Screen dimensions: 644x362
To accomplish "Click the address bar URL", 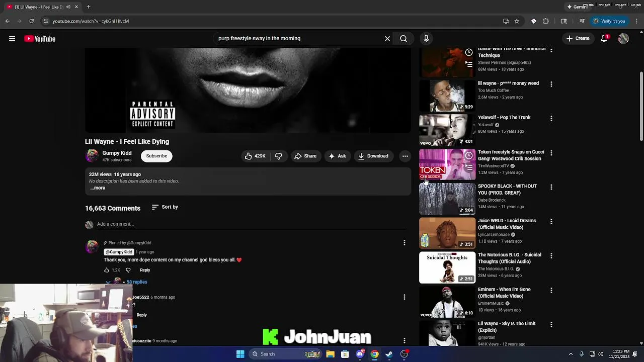I will point(91,21).
